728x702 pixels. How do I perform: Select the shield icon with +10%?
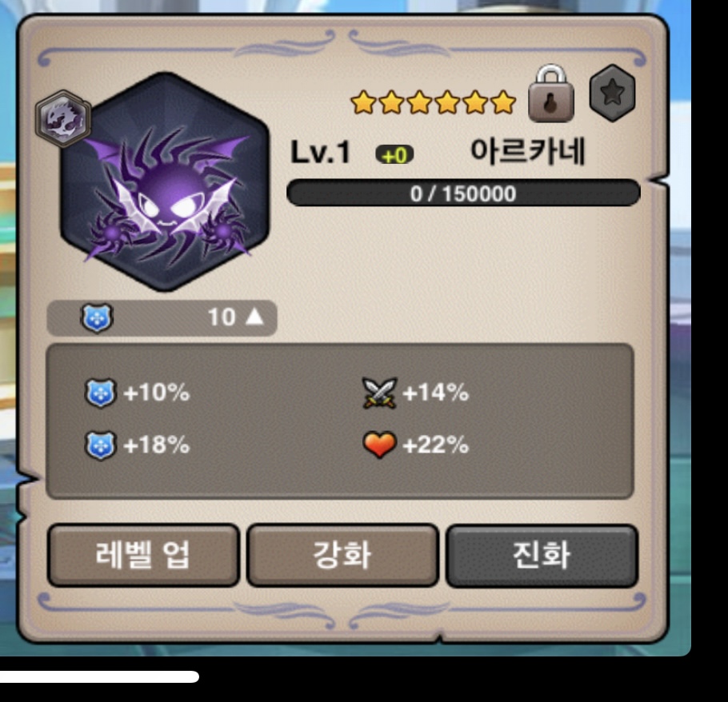click(100, 393)
